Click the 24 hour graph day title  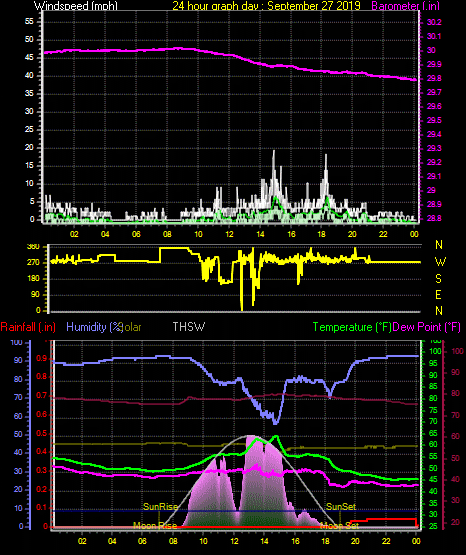pos(266,6)
